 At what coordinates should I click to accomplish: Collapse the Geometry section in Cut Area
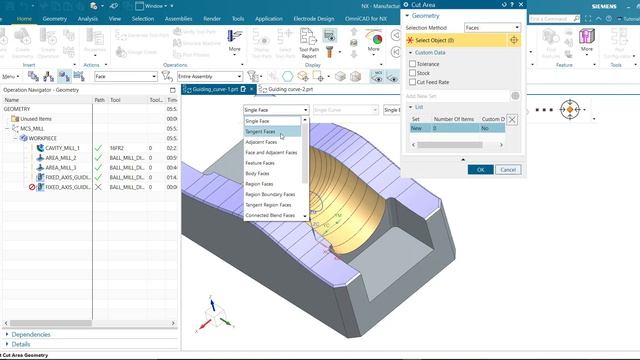point(407,16)
